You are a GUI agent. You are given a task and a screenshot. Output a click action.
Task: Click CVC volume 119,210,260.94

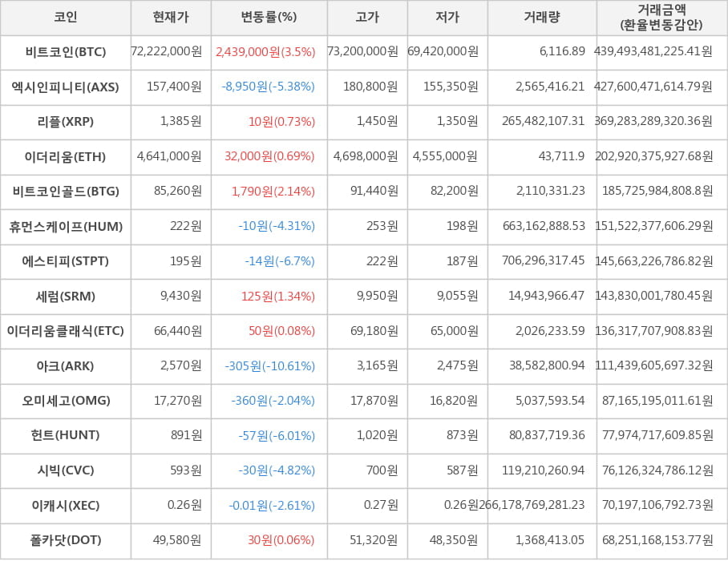pyautogui.click(x=544, y=470)
